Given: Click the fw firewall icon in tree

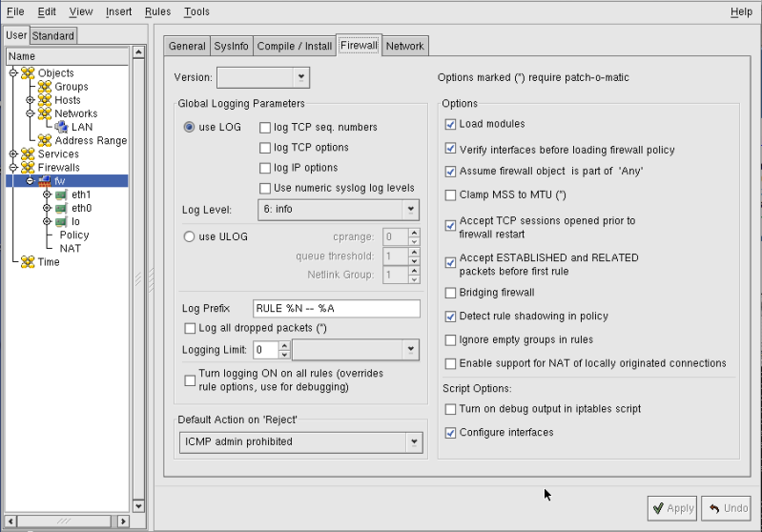Looking at the screenshot, I should click(x=44, y=181).
